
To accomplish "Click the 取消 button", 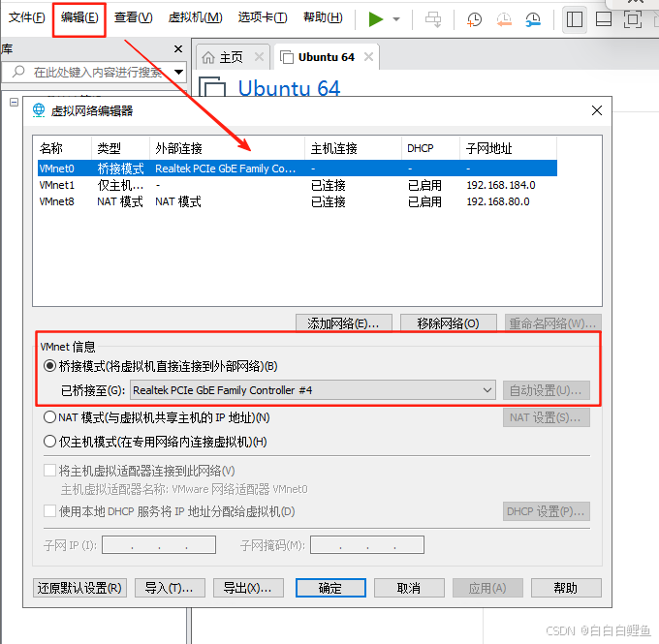I will 409,588.
